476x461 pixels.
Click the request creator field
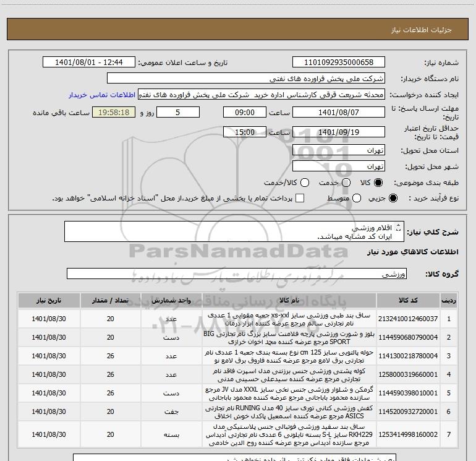tap(261, 95)
